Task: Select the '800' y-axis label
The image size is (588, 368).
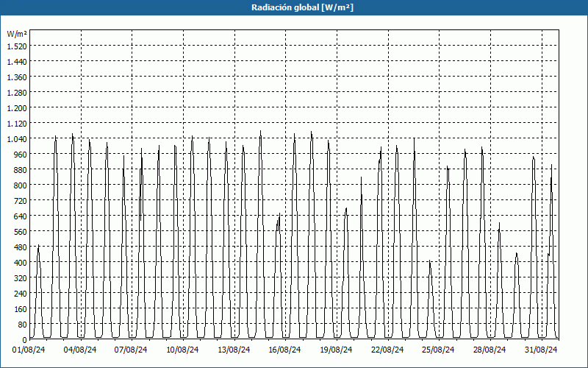Action: point(21,185)
